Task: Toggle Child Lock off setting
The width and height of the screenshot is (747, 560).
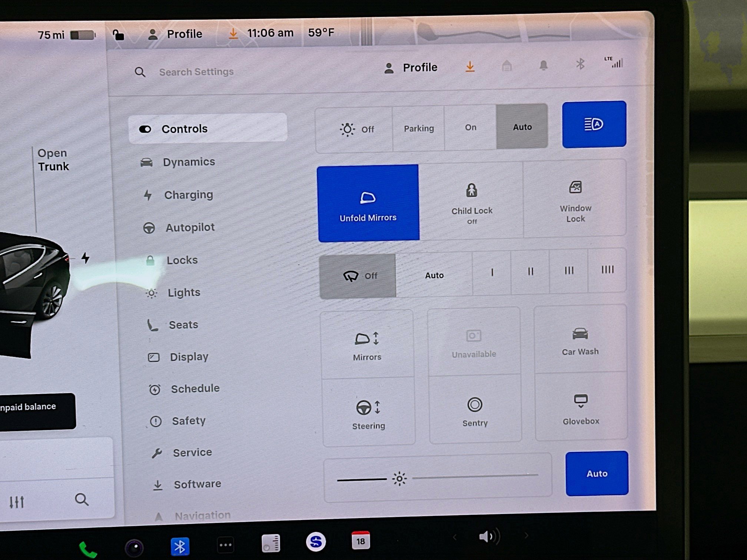Action: click(471, 202)
